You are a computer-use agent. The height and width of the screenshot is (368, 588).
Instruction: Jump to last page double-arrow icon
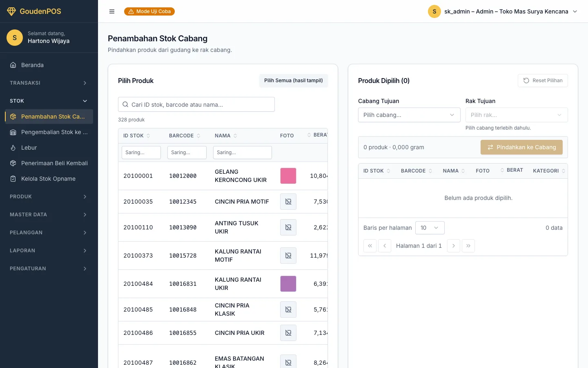click(x=468, y=246)
